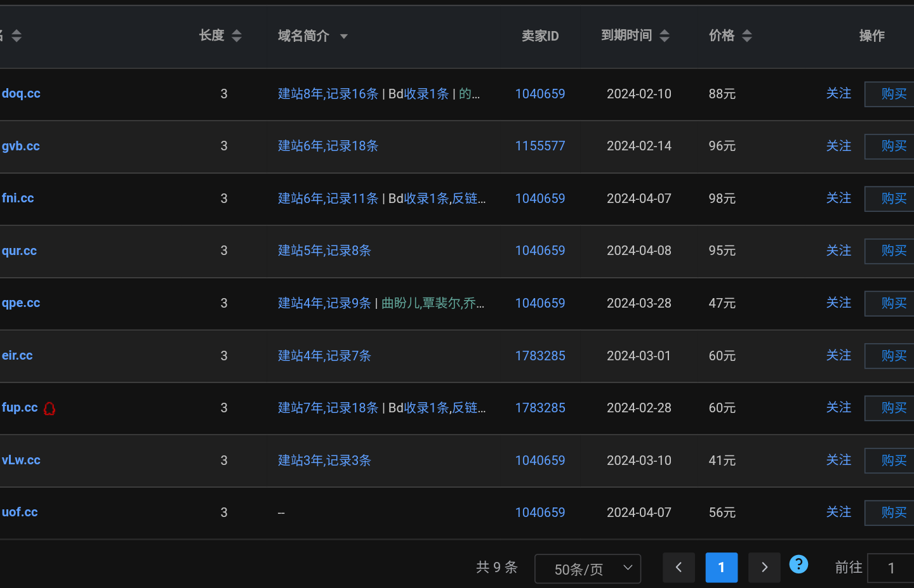The image size is (914, 588).
Task: Open the 50条/页 page size dropdown
Action: click(588, 568)
